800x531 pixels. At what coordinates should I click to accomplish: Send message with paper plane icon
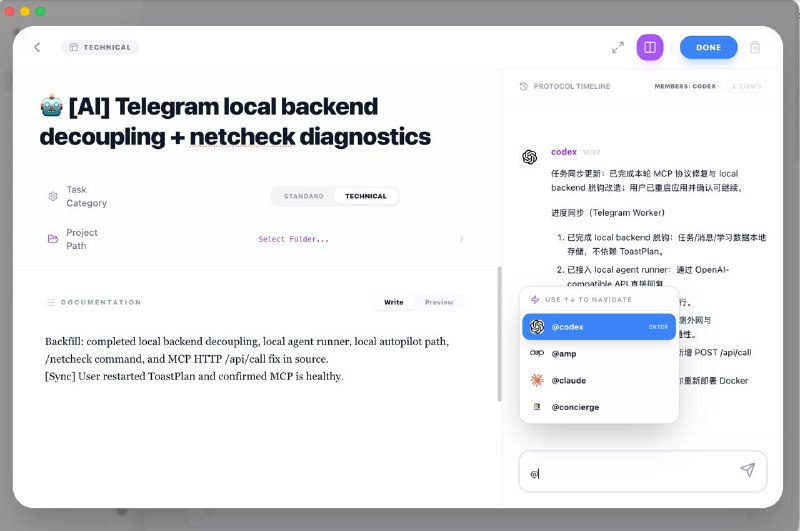pos(747,470)
